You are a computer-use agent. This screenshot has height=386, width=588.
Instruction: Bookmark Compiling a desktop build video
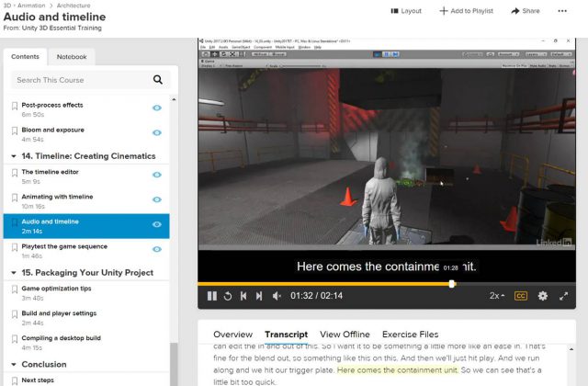tap(15, 339)
